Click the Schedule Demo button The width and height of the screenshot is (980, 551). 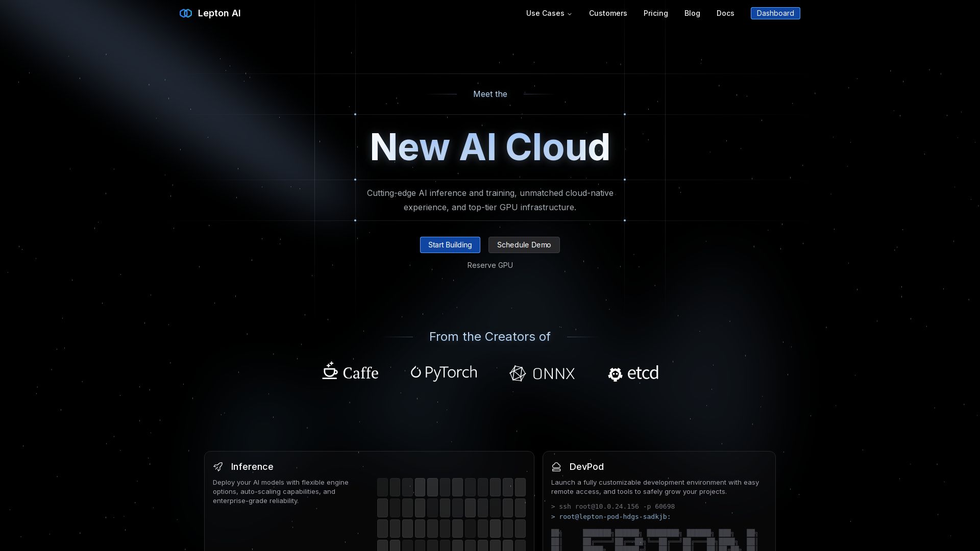tap(524, 245)
